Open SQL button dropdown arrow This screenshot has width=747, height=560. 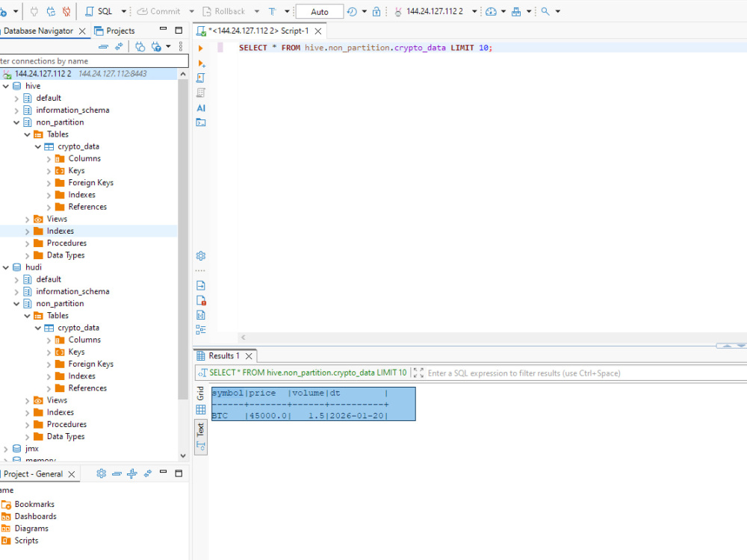123,11
